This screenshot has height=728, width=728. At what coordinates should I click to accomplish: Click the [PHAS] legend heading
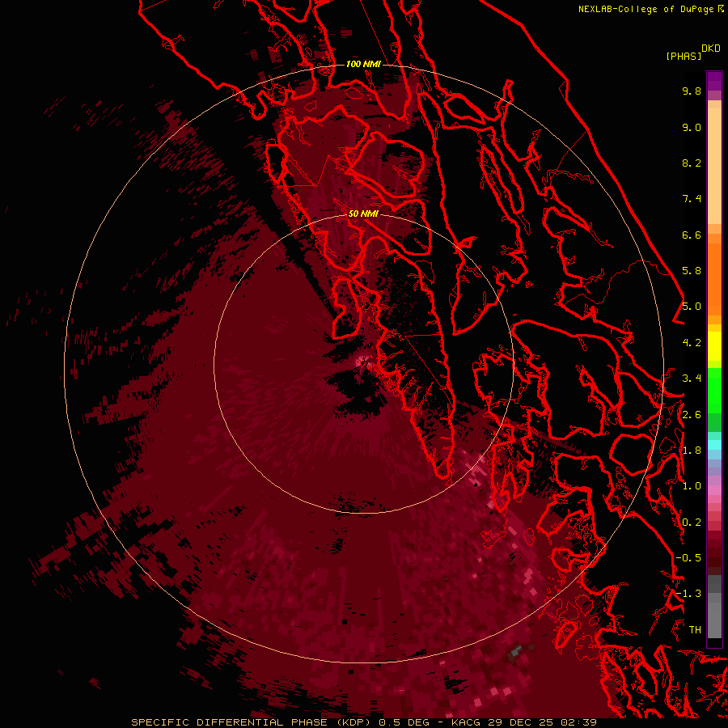684,56
